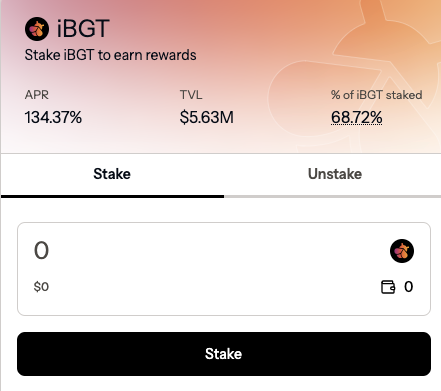Click the grey underline below Unstake tab
441x391 pixels.
tap(332, 197)
